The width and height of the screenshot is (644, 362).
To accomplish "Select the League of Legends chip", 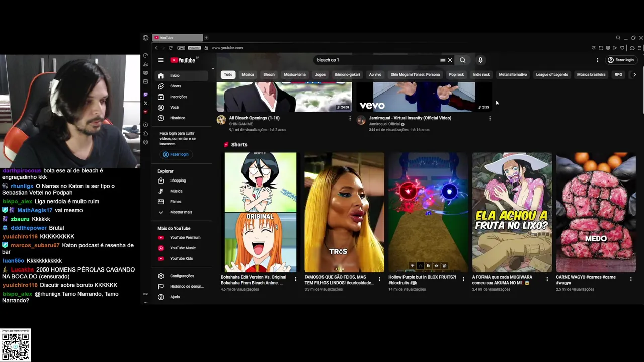I will coord(552,75).
